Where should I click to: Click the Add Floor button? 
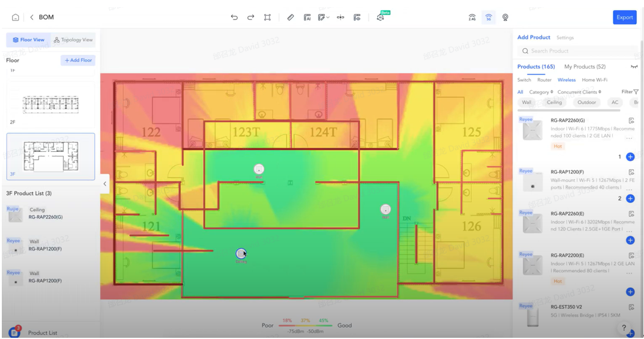[x=78, y=60]
